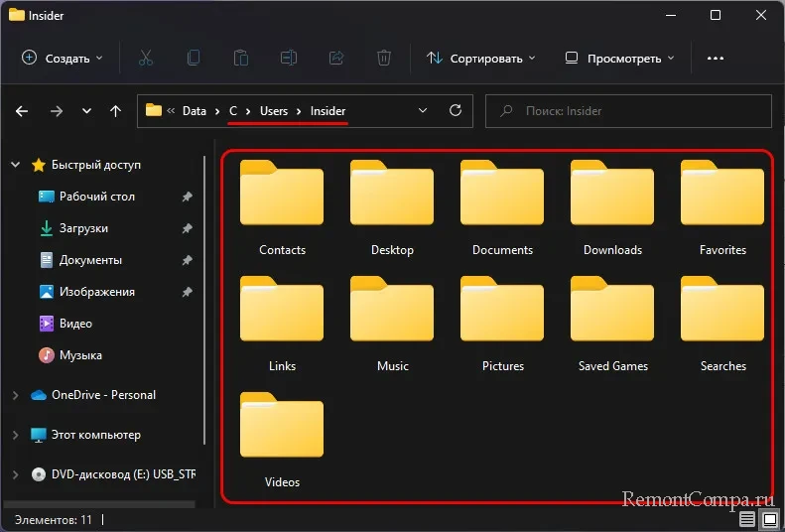Expand the OneDrive - Personal node
The image size is (785, 532).
(15, 395)
